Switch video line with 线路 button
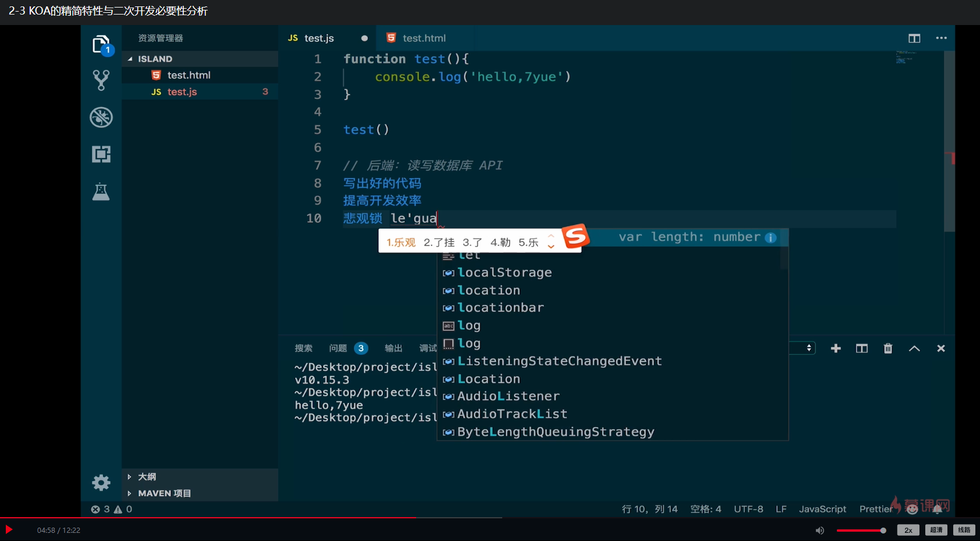Image resolution: width=980 pixels, height=541 pixels. pyautogui.click(x=964, y=530)
